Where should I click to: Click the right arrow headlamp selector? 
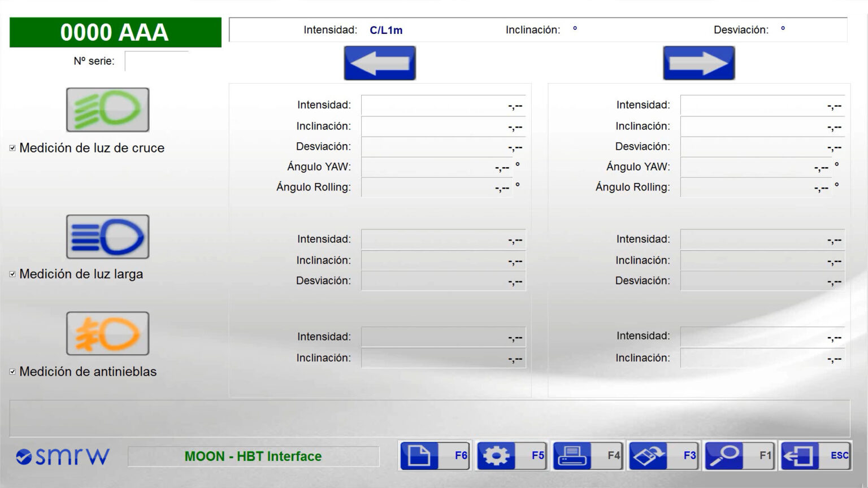[698, 62]
